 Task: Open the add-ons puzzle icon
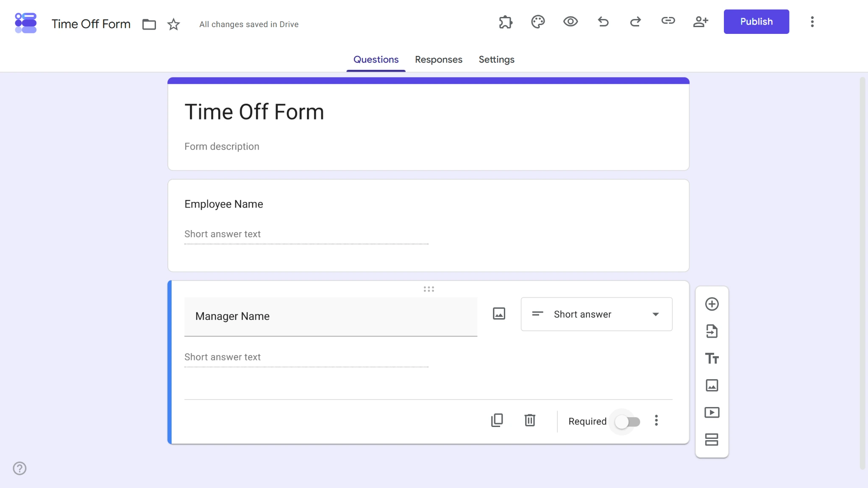point(506,22)
